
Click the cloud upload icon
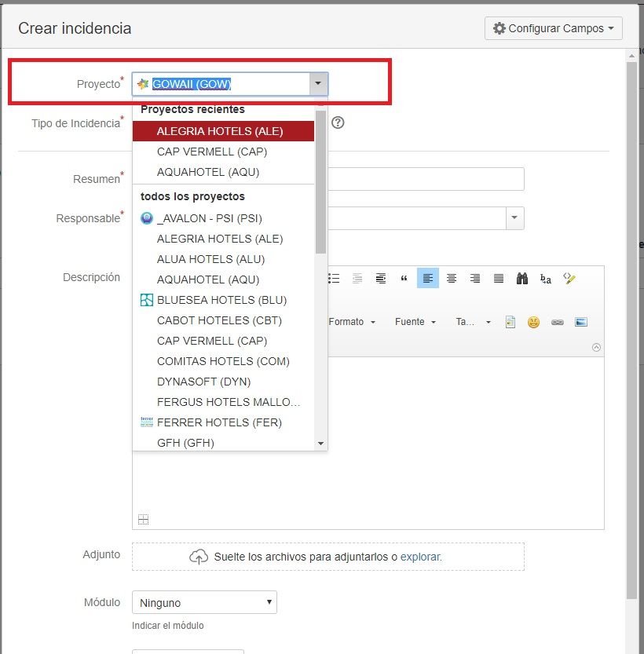click(x=199, y=557)
